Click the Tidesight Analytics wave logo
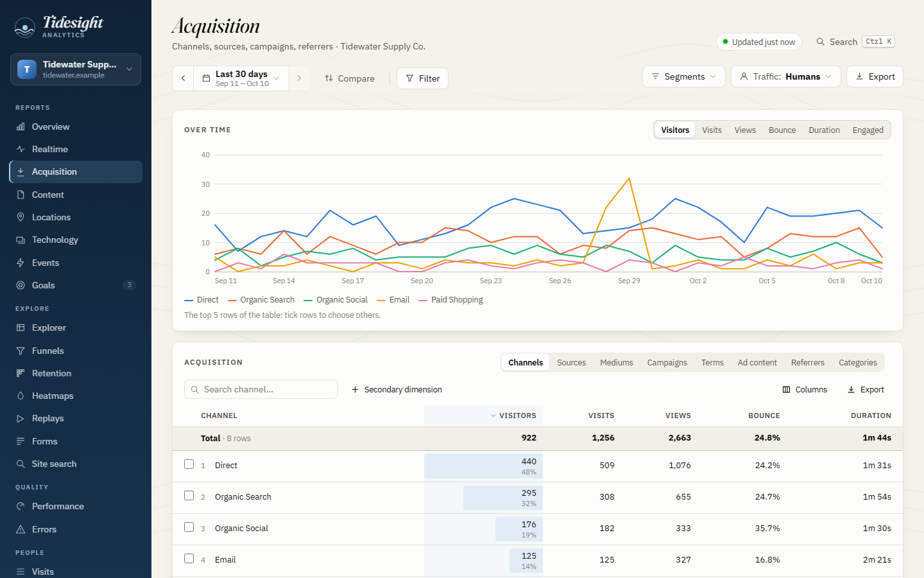 coord(24,27)
